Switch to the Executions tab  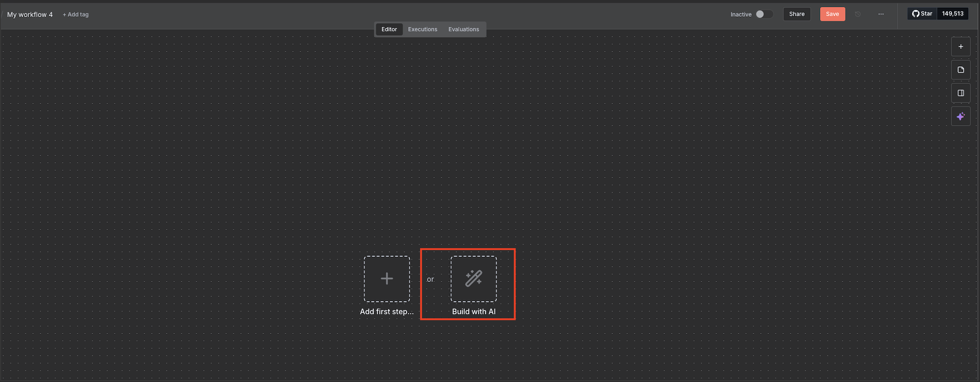coord(423,29)
